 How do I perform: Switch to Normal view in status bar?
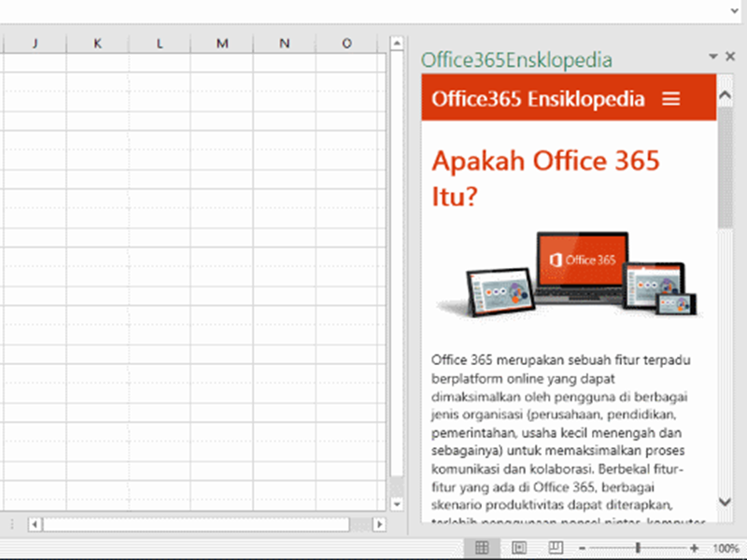482,548
